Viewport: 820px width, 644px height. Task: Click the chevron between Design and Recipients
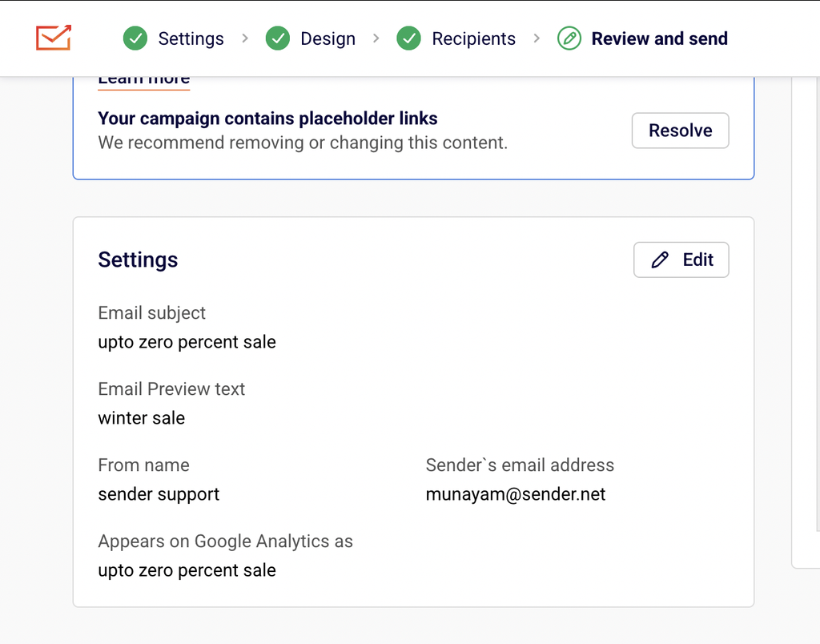point(376,38)
